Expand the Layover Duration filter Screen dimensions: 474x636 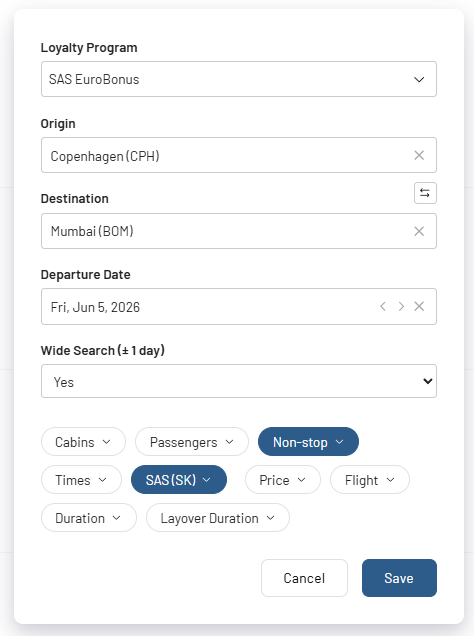pyautogui.click(x=218, y=518)
